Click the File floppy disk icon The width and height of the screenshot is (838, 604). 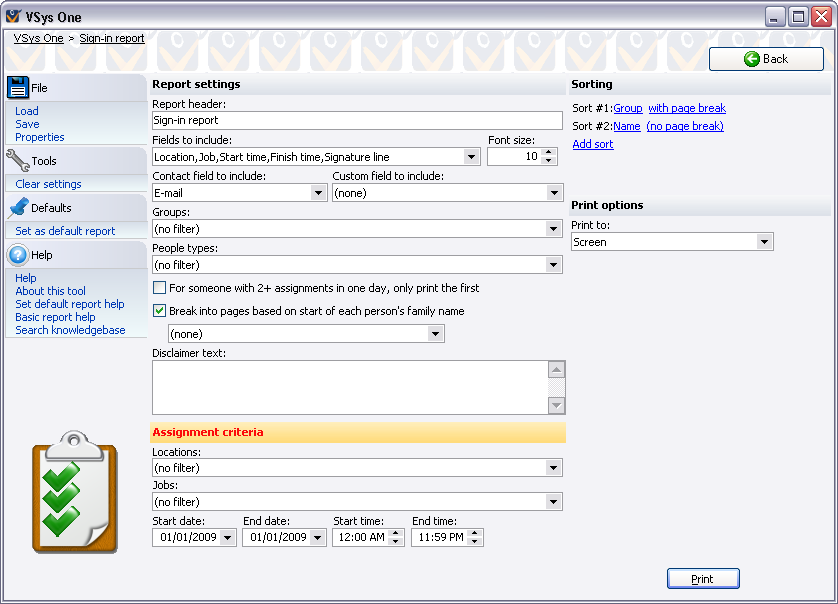pyautogui.click(x=18, y=87)
